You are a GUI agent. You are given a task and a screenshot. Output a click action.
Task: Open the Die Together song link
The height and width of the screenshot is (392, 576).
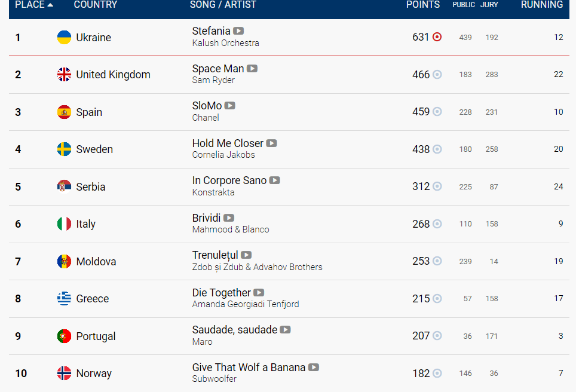[221, 292]
